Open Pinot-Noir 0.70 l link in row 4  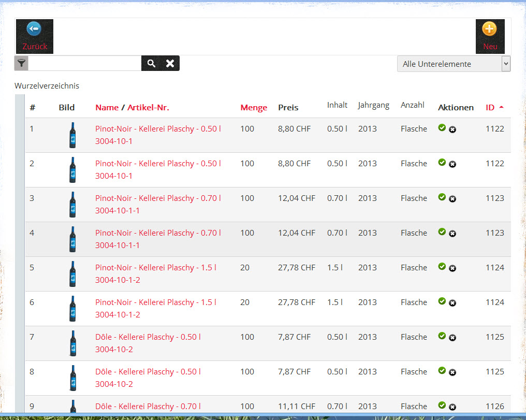[158, 233]
